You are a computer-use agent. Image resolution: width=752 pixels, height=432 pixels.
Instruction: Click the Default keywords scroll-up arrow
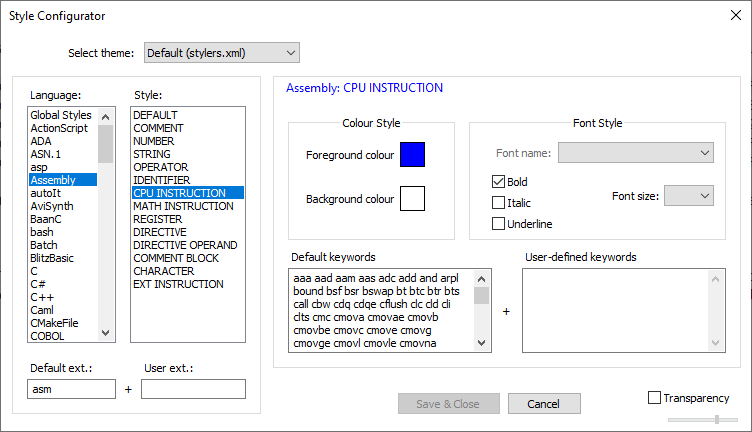482,279
